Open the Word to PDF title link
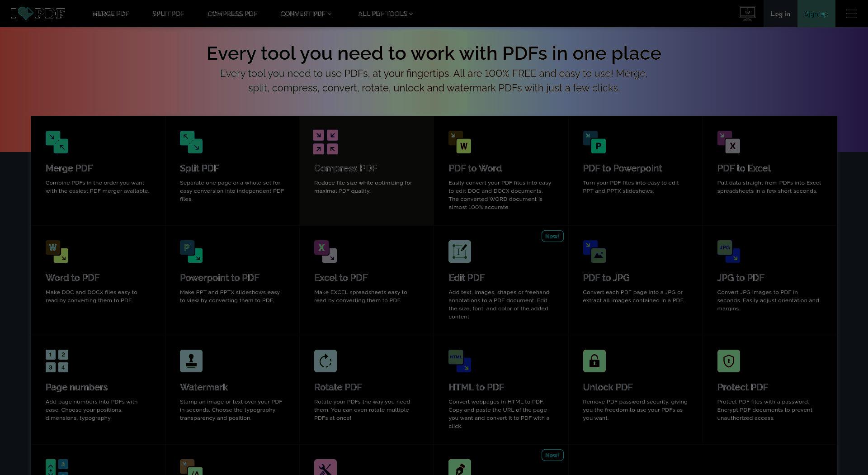Image resolution: width=868 pixels, height=475 pixels. click(x=73, y=278)
